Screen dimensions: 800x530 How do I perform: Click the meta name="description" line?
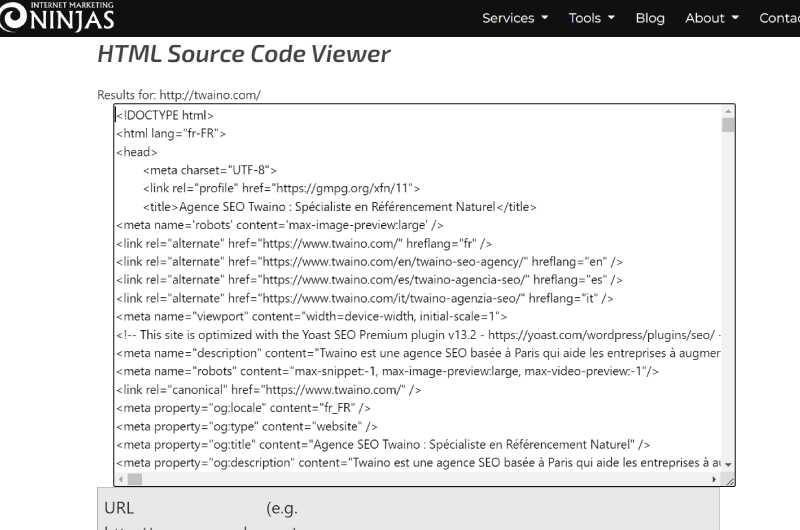pyautogui.click(x=418, y=353)
